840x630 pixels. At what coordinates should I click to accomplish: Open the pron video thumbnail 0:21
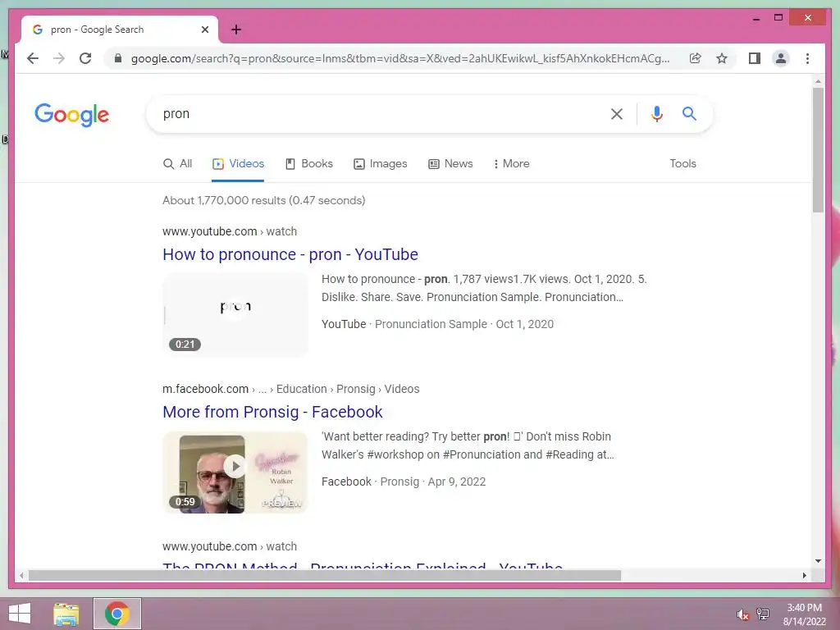[x=235, y=314]
